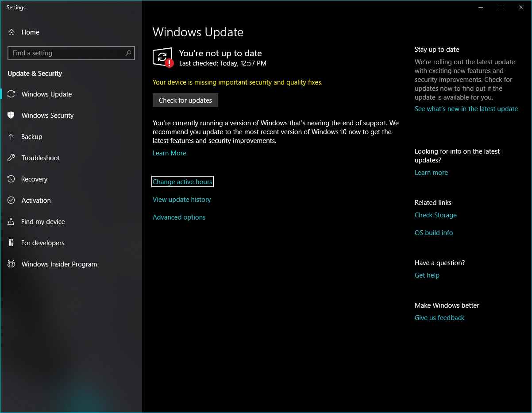Click the Windows Update sync arrows icon
The width and height of the screenshot is (532, 413).
(12, 94)
